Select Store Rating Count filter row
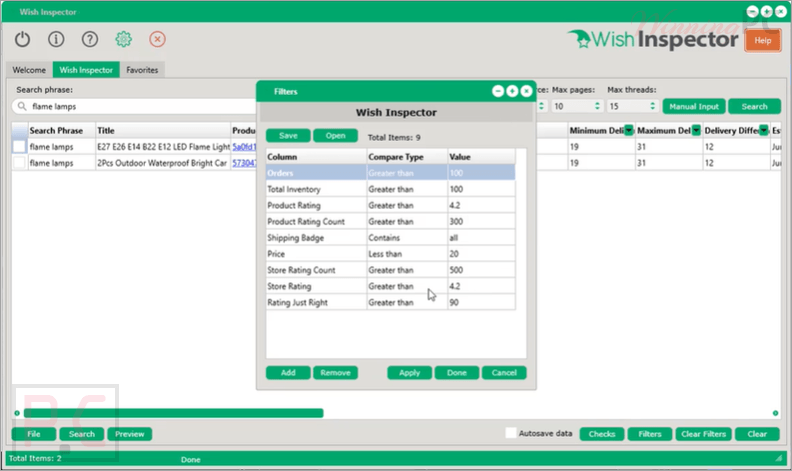This screenshot has width=792, height=471. point(390,270)
